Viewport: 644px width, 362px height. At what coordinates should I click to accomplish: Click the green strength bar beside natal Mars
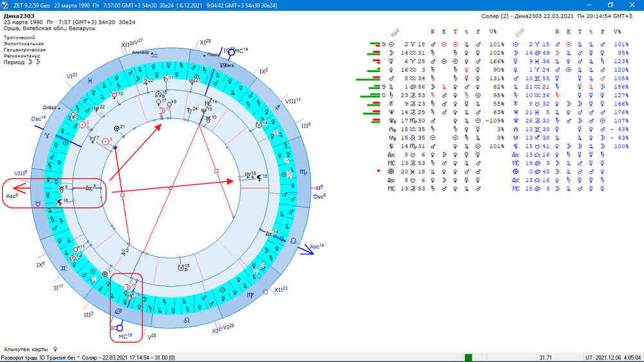tap(368, 80)
